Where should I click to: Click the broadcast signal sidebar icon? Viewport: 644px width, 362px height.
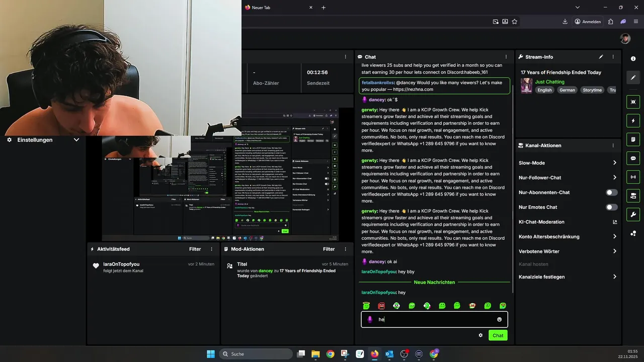[x=633, y=176]
